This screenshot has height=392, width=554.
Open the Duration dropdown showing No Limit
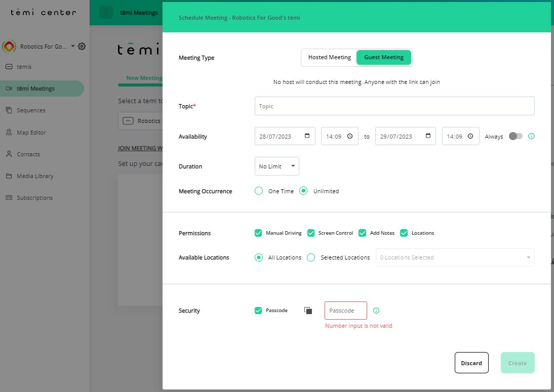click(x=276, y=166)
